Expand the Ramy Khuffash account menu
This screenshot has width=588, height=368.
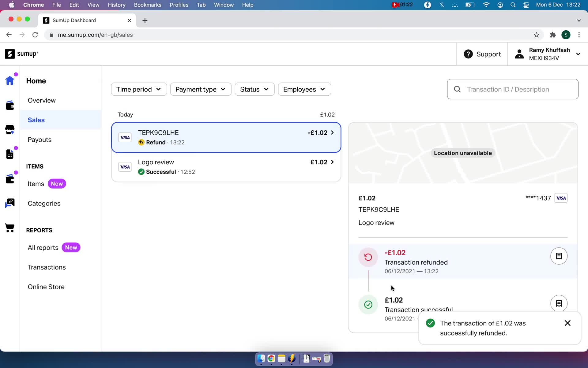pos(578,54)
